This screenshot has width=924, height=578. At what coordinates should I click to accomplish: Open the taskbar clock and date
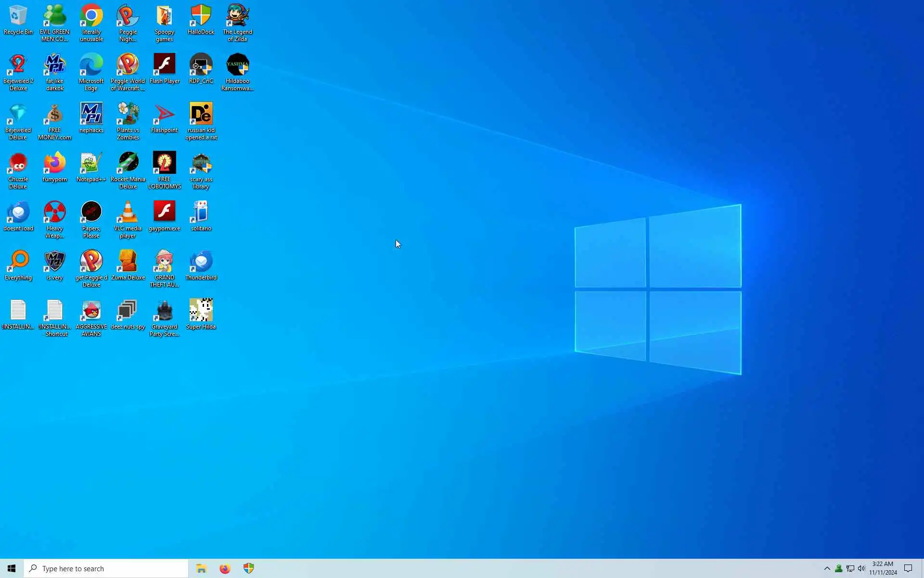tap(883, 568)
